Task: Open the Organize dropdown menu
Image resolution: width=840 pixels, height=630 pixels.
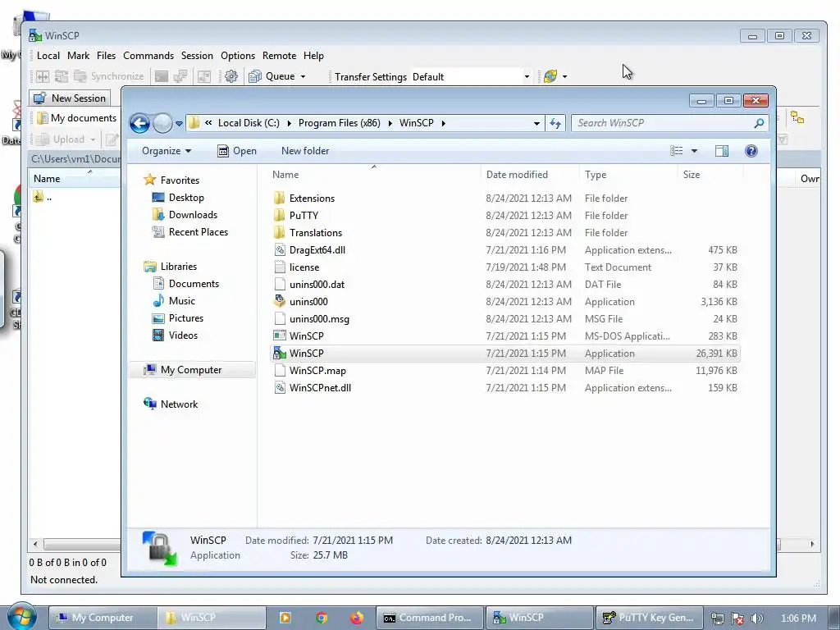Action: point(167,151)
